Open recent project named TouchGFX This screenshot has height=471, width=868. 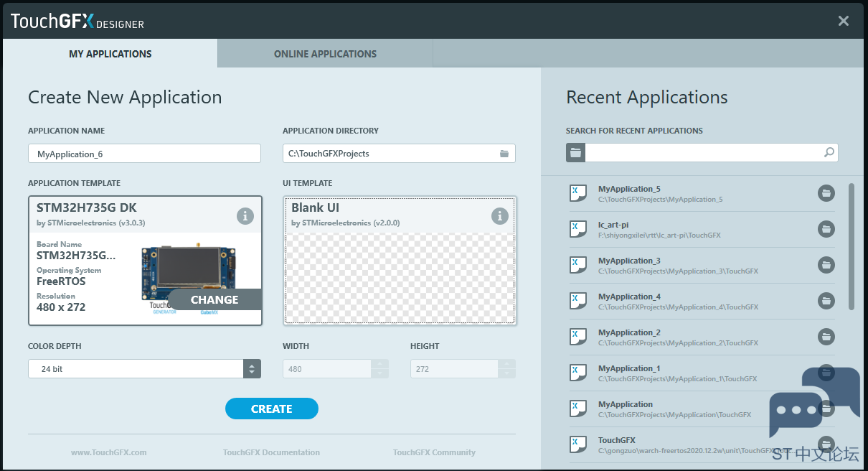702,444
